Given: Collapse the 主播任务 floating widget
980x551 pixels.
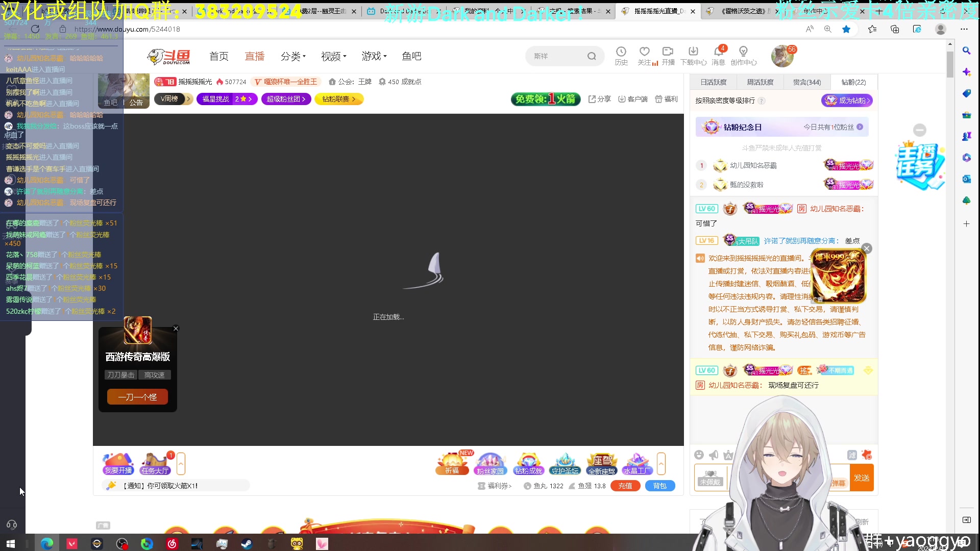Looking at the screenshot, I should tap(920, 130).
